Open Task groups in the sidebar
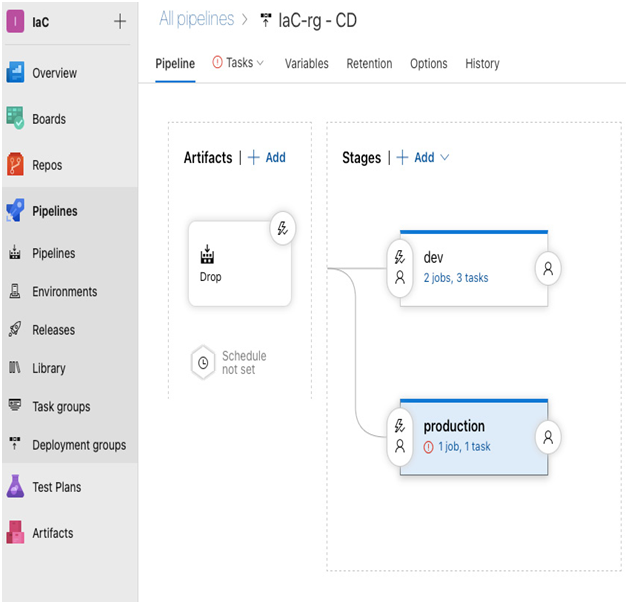Viewport: 628px width, 604px height. pos(61,407)
